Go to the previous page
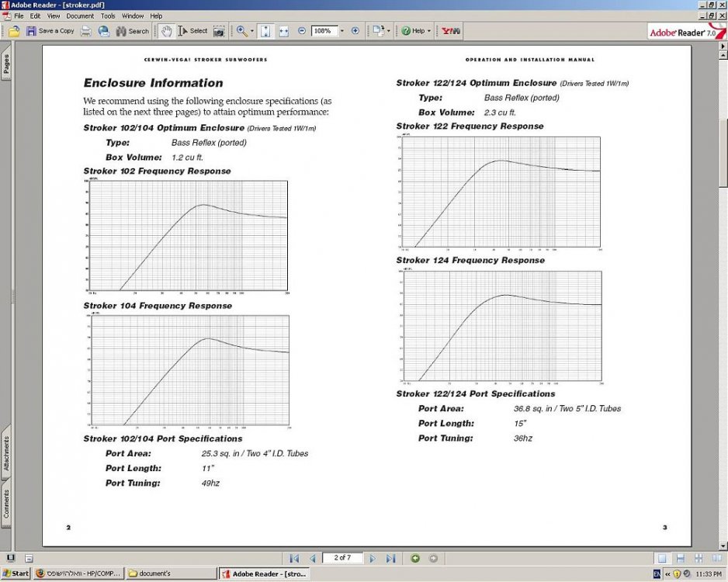The height and width of the screenshot is (582, 728). [313, 558]
